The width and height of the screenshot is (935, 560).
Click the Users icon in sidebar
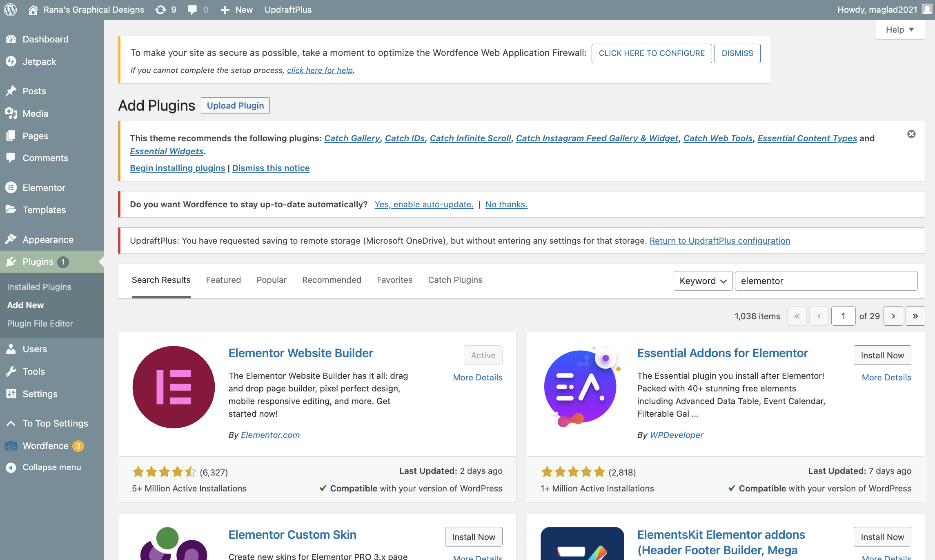[x=11, y=349]
